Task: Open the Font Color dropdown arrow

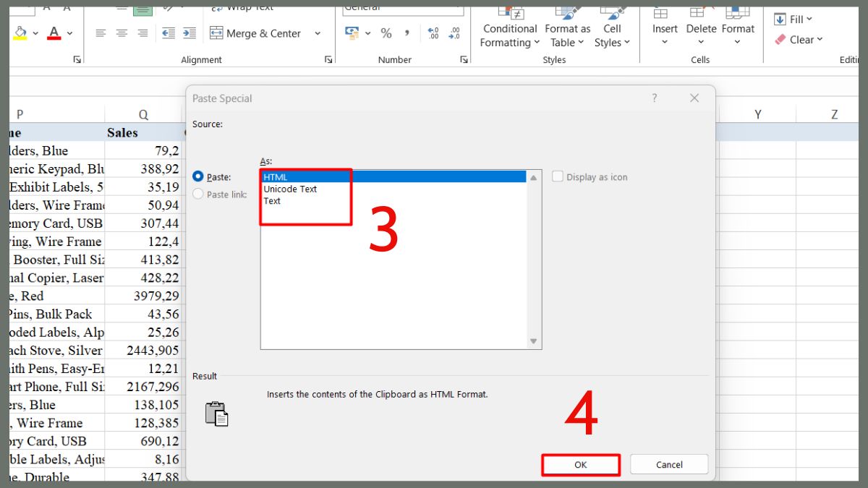Action: (69, 33)
